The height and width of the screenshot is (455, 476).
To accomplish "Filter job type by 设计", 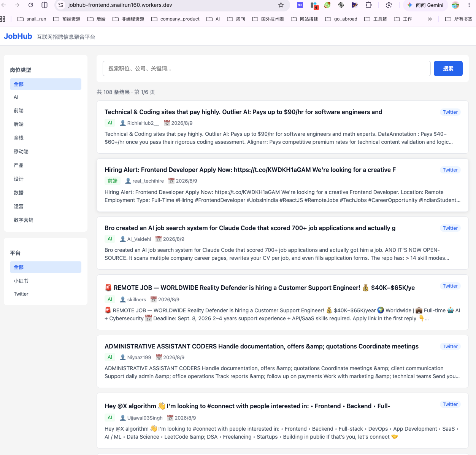I will pos(46,179).
